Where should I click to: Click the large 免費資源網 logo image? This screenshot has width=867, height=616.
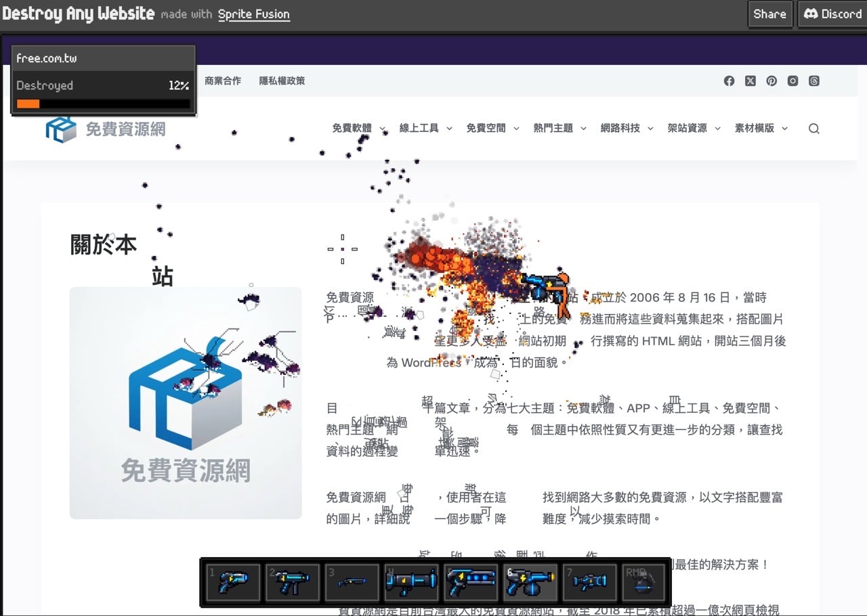pos(186,403)
